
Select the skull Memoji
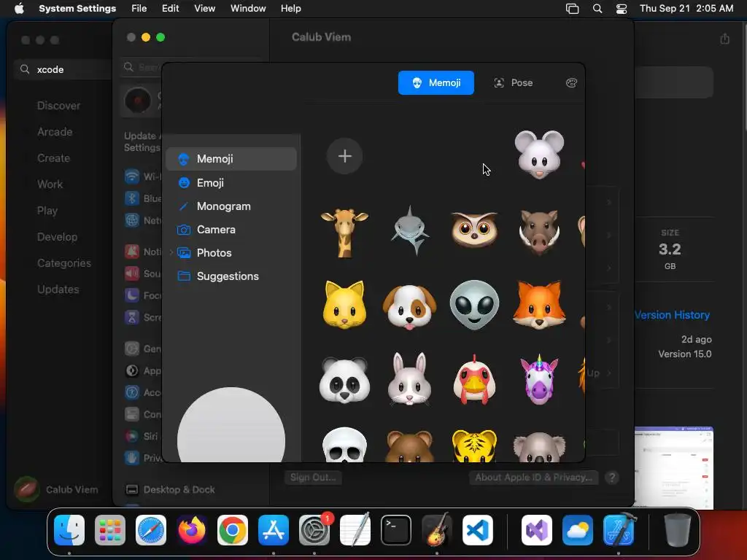344,445
